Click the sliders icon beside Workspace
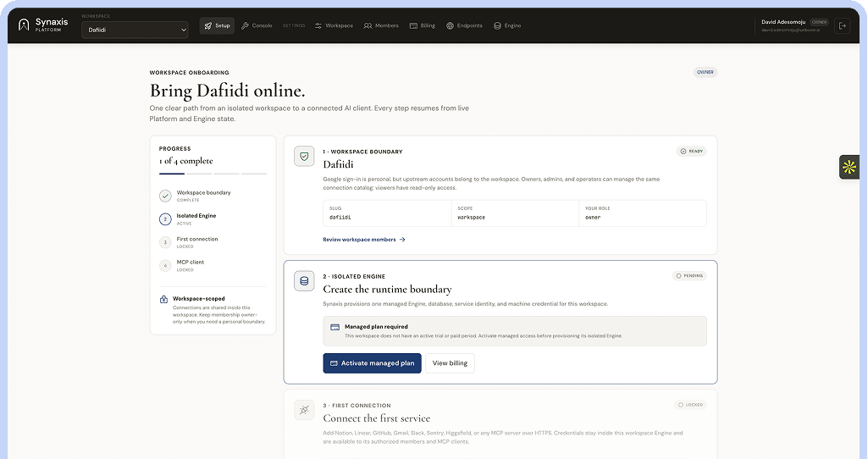Image resolution: width=868 pixels, height=459 pixels. pyautogui.click(x=318, y=26)
